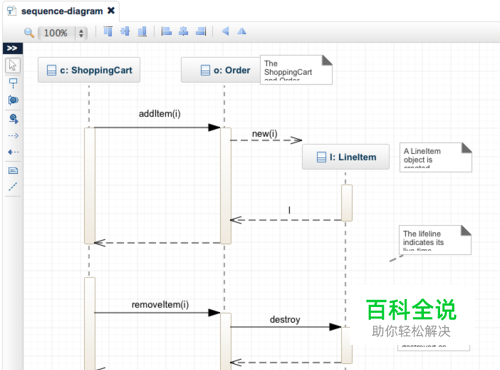500x370 pixels.
Task: Select the removeItem(i) message label
Action: pos(160,305)
